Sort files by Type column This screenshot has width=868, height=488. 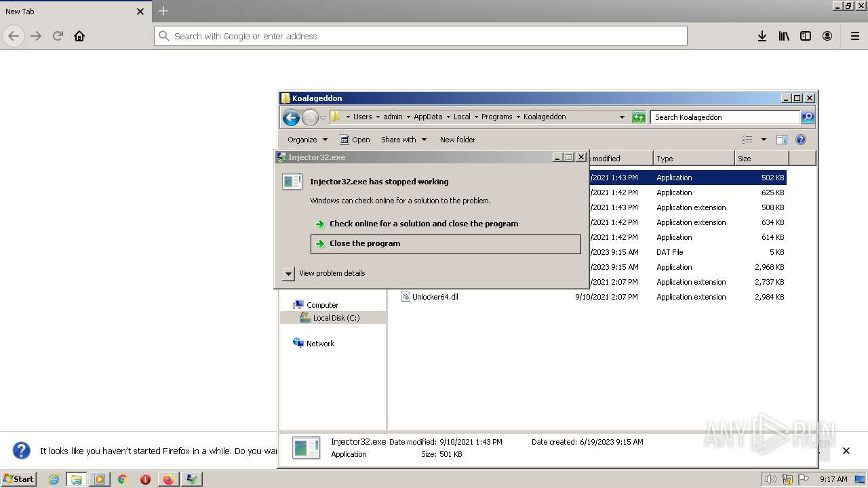pyautogui.click(x=694, y=159)
